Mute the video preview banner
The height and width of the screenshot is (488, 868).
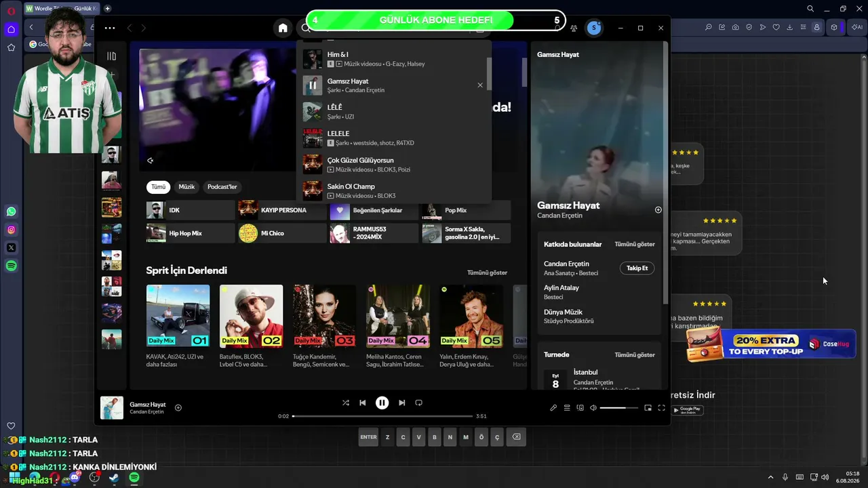pyautogui.click(x=150, y=161)
